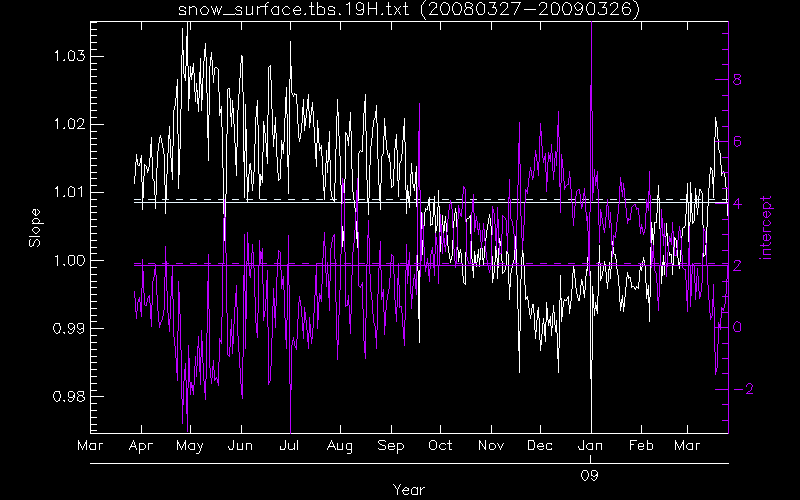This screenshot has height=500, width=800.
Task: Click the purple 6 intercept tick value
Action: click(x=737, y=141)
